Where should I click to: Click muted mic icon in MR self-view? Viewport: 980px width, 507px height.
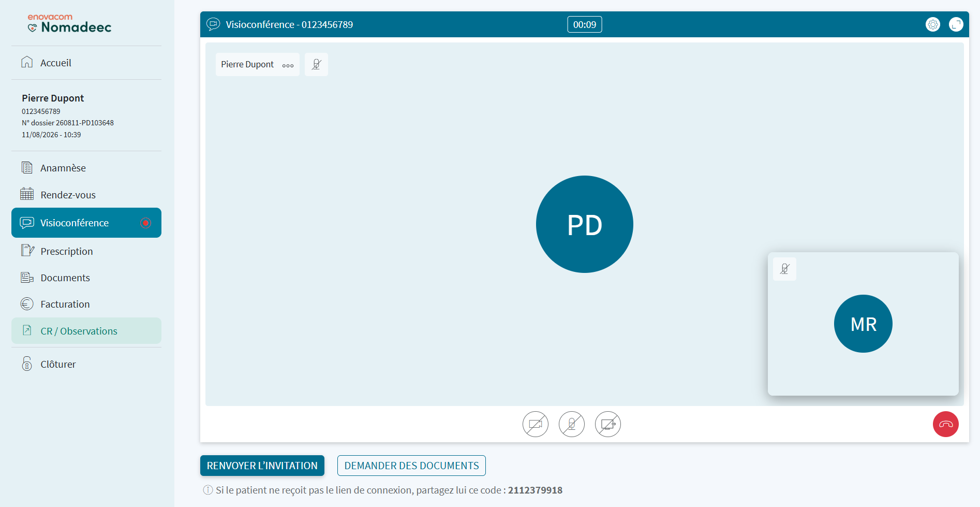coord(784,269)
